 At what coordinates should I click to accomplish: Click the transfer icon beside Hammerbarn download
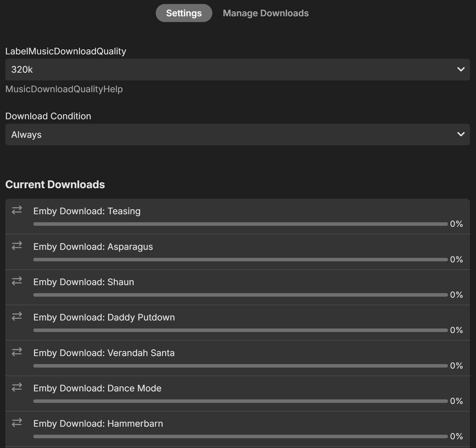tap(17, 422)
